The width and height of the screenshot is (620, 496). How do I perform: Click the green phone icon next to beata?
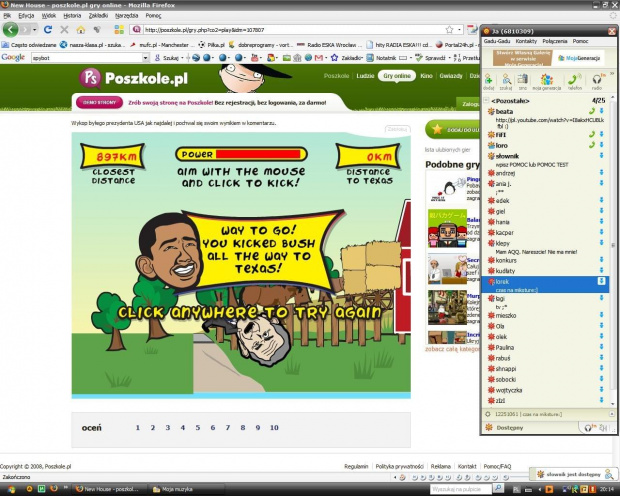click(592, 111)
